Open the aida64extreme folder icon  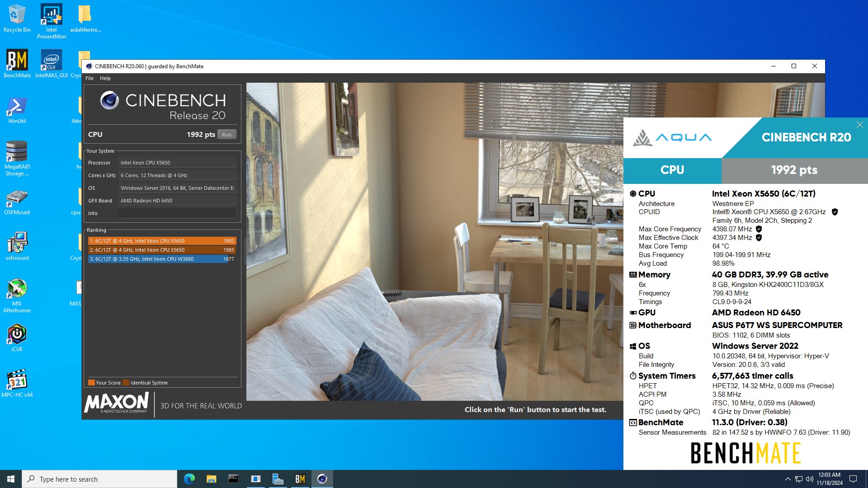(85, 18)
